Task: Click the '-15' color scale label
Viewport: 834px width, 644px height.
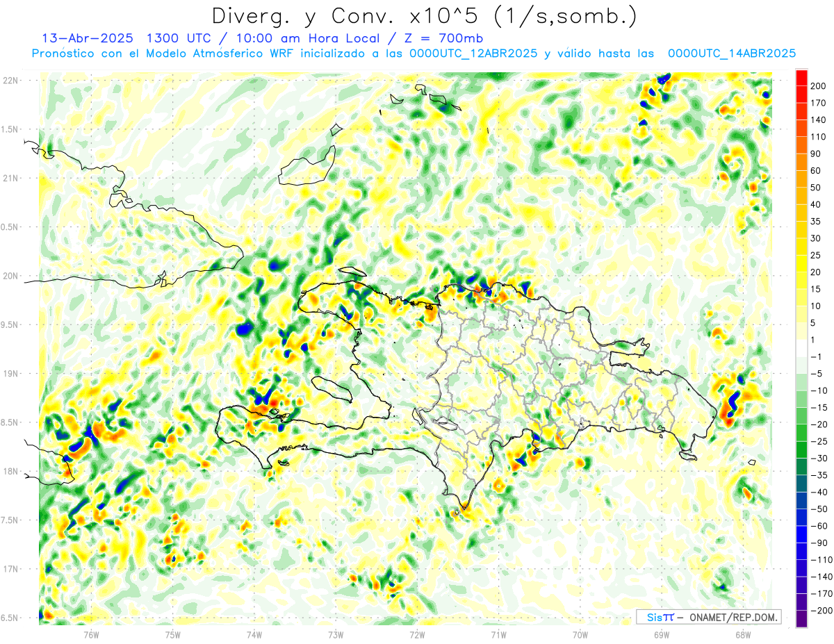Action: coord(819,407)
